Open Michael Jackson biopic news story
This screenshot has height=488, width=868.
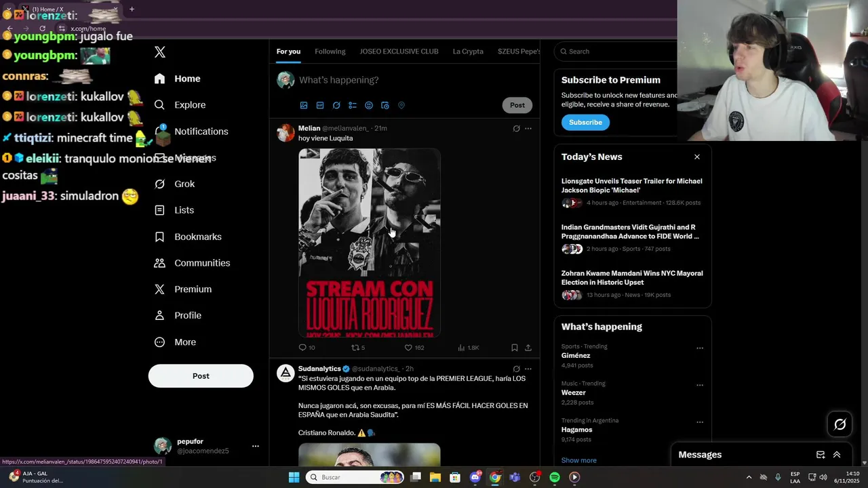[x=632, y=192]
